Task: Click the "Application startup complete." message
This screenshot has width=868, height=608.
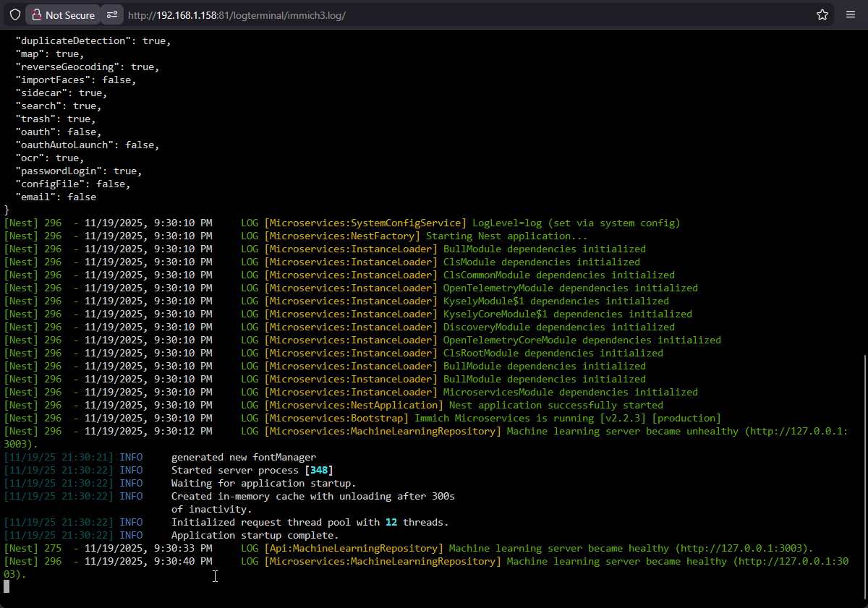Action: (255, 536)
